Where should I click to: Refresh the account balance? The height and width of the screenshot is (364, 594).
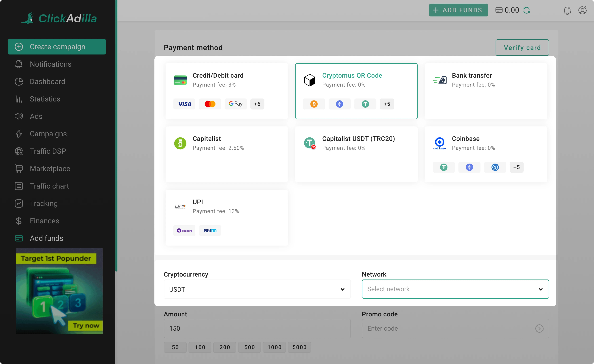click(x=527, y=10)
